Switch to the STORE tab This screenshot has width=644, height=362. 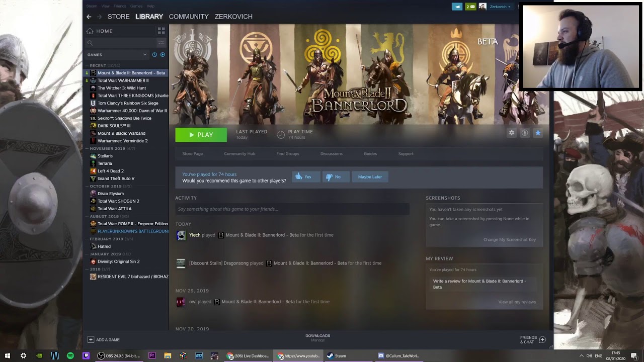click(118, 17)
